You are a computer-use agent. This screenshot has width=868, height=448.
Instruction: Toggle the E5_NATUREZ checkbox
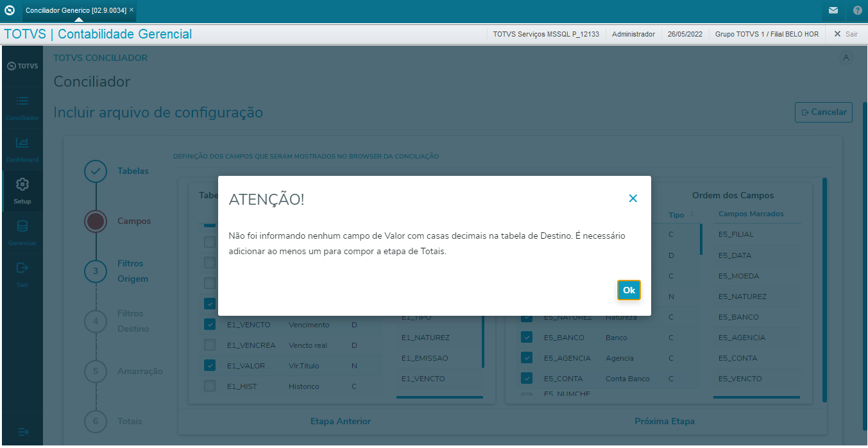click(x=527, y=316)
